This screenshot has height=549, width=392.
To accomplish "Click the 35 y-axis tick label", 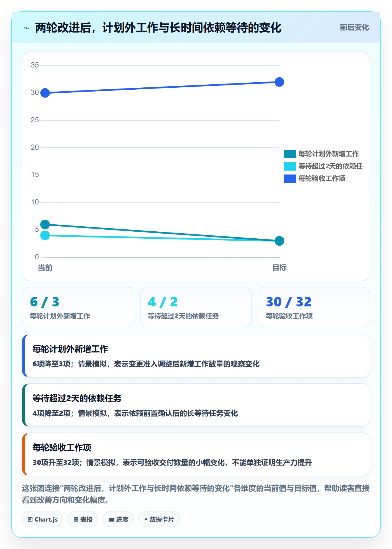I will click(x=35, y=65).
